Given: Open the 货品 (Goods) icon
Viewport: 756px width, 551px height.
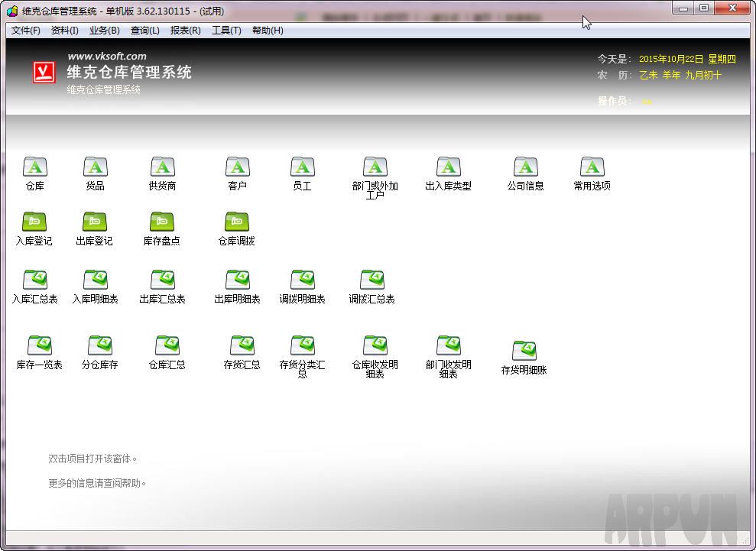Looking at the screenshot, I should pyautogui.click(x=95, y=167).
